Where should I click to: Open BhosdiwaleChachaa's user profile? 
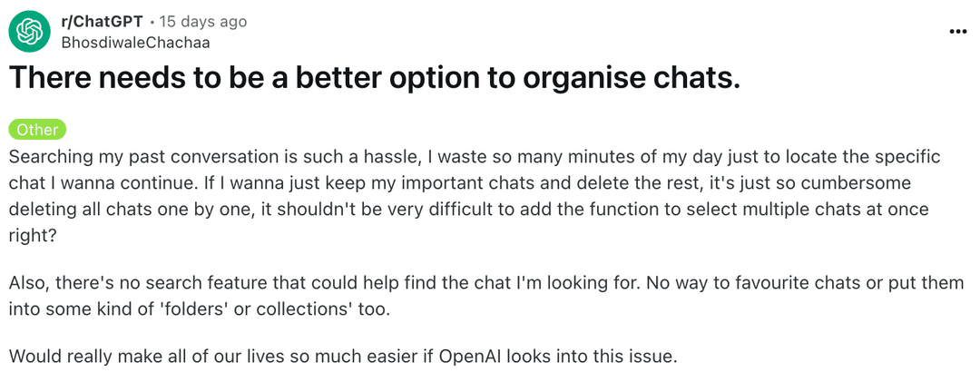pos(134,43)
